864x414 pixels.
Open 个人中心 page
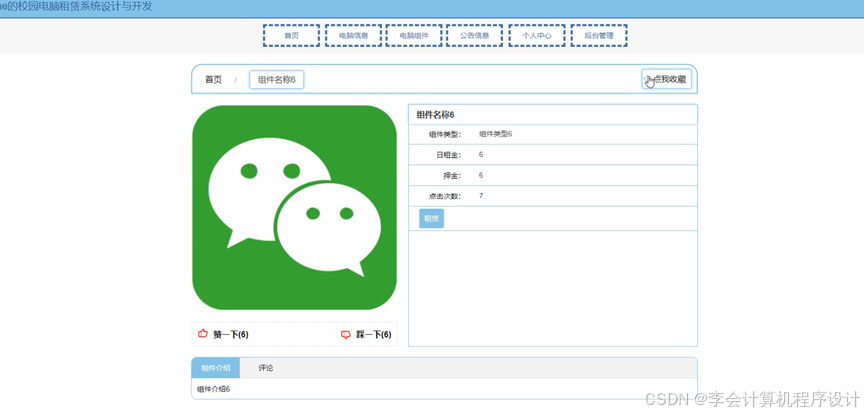coord(537,35)
